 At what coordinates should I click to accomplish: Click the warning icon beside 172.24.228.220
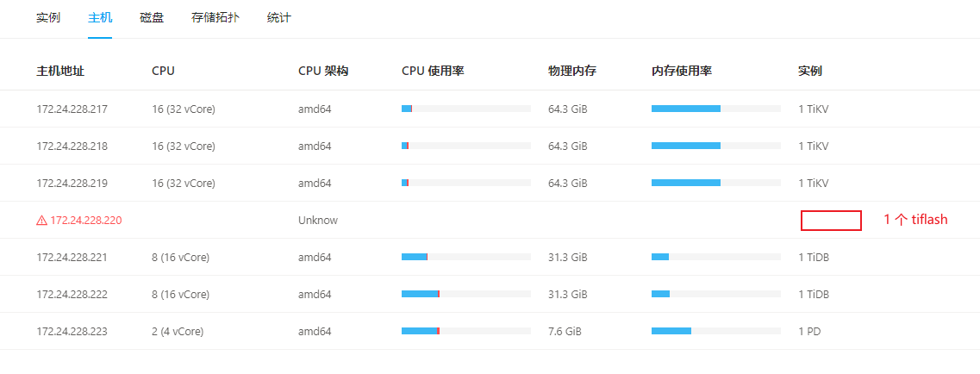(x=41, y=221)
